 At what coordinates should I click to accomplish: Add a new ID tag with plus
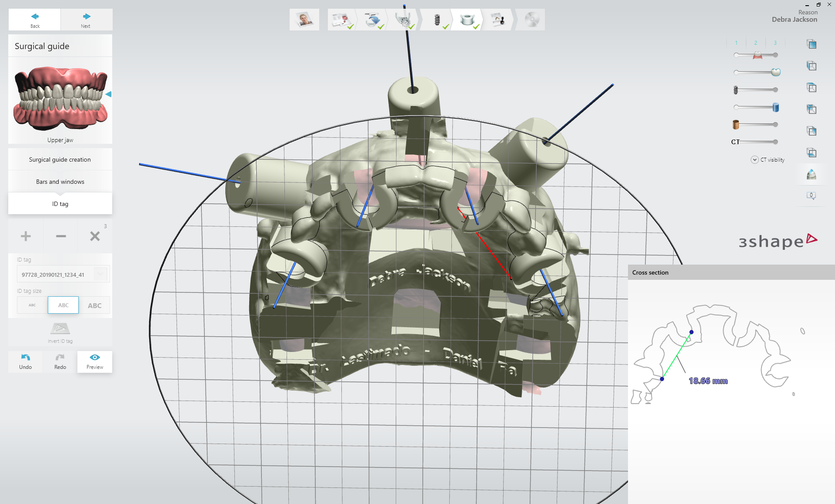coord(26,236)
